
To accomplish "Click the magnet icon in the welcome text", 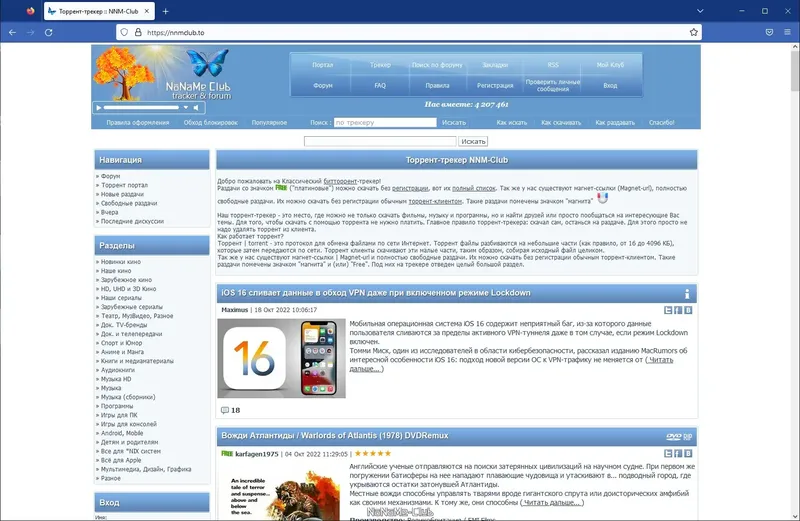I will point(603,197).
